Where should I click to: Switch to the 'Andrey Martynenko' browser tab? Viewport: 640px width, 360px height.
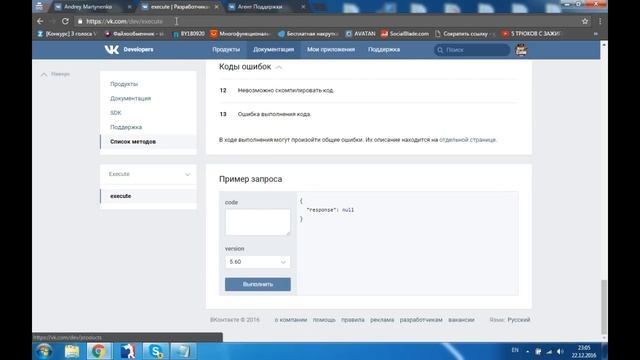click(88, 7)
